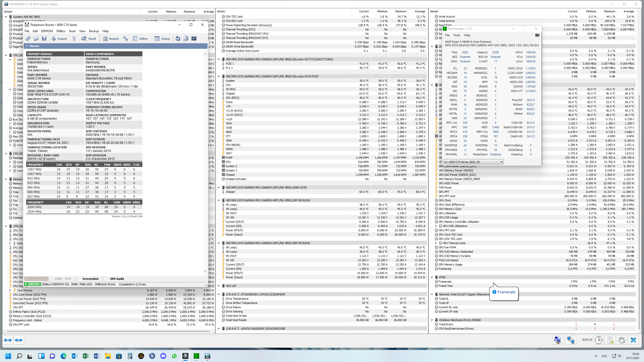Open ZenTimings from the Windows taskbar
Screen dimensions: 644x362
pos(196,356)
